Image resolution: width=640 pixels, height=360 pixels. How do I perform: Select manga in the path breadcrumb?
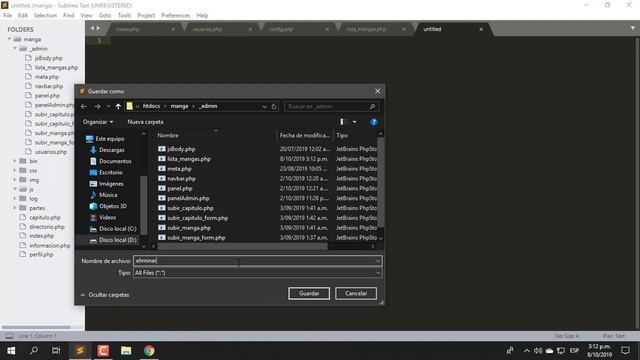coord(179,106)
